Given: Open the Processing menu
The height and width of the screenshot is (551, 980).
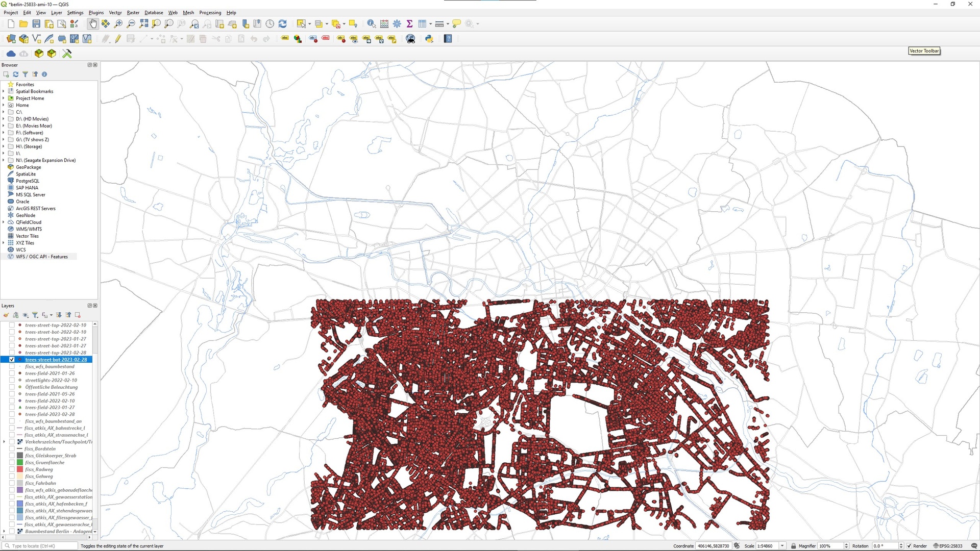Looking at the screenshot, I should [x=210, y=13].
